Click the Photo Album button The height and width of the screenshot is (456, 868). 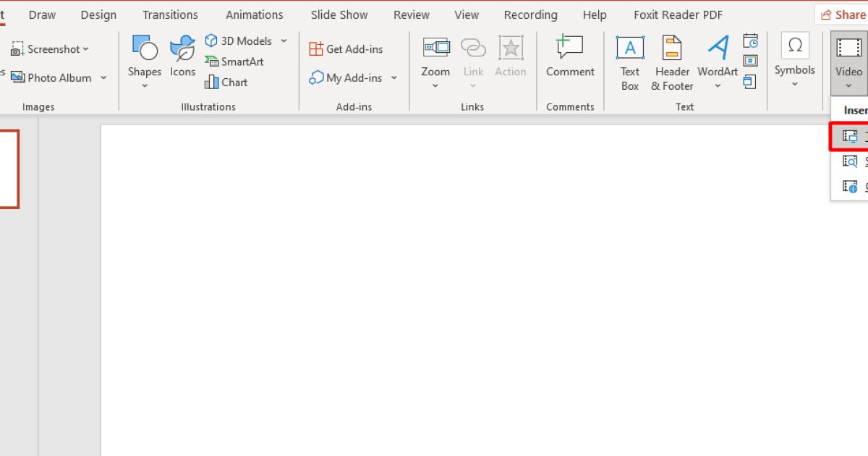(51, 78)
